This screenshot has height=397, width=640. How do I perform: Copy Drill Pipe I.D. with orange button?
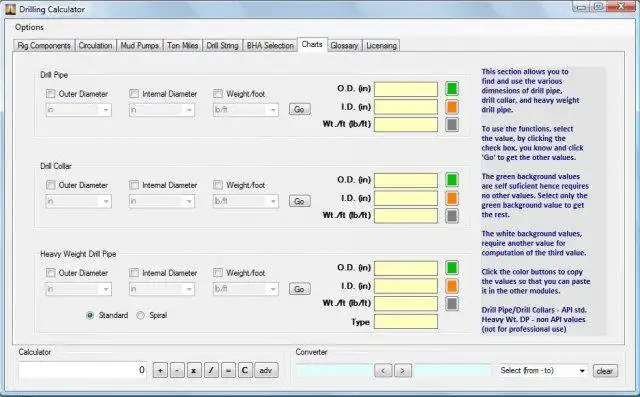click(x=452, y=107)
